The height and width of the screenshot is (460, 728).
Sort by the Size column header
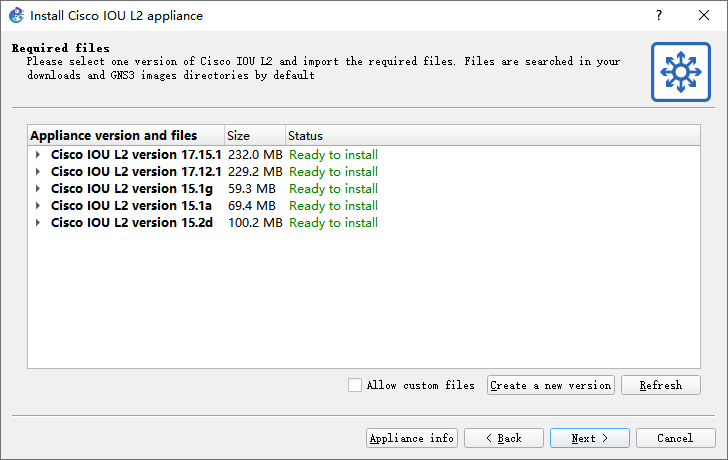254,136
